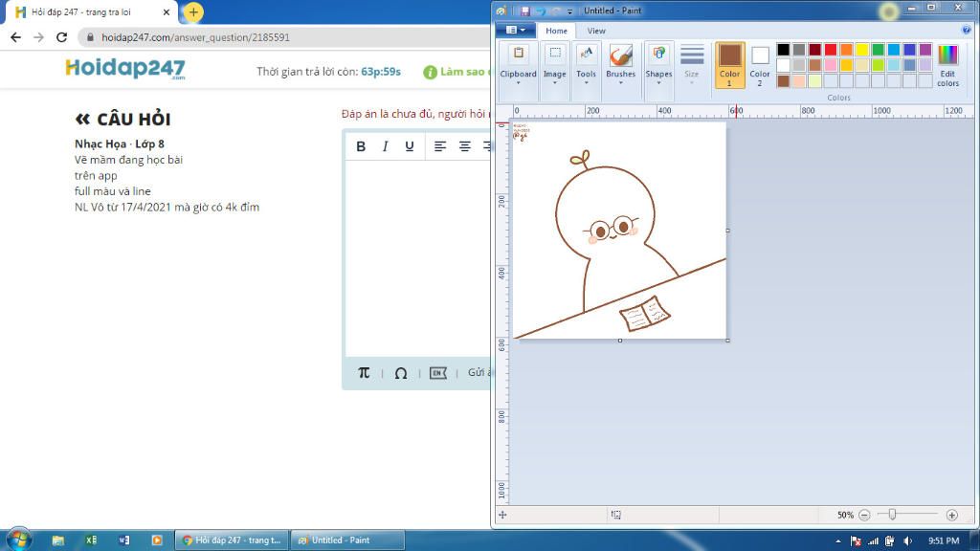Open the media player taskbar icon
Image resolution: width=980 pixels, height=551 pixels.
tap(157, 540)
